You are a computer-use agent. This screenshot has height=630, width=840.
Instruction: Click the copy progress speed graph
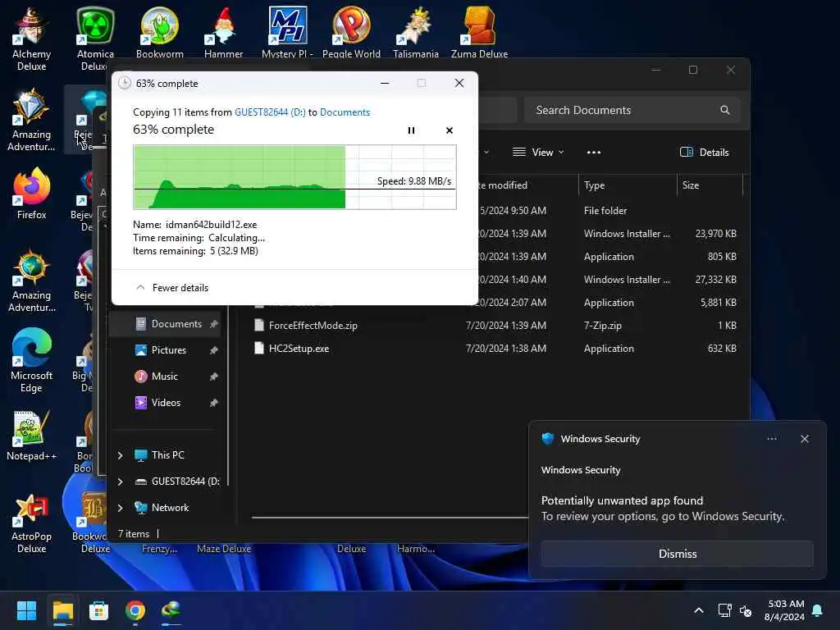point(294,177)
